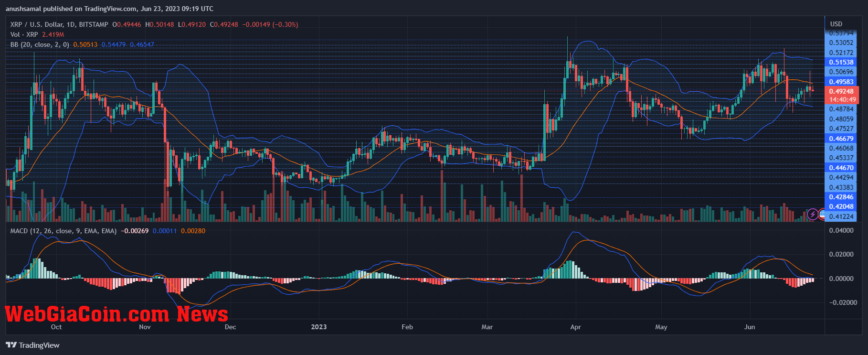The width and height of the screenshot is (868, 355).
Task: Click the MACD signal value 0.00280
Action: (193, 231)
